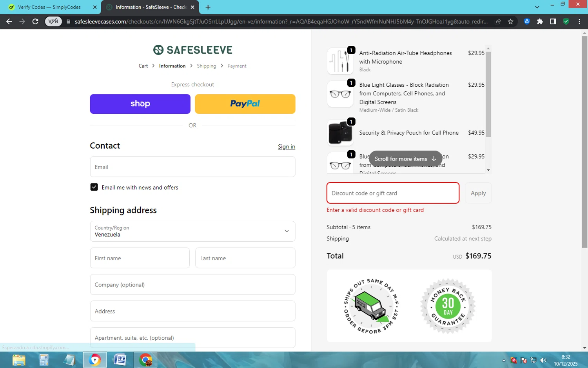The width and height of the screenshot is (588, 368).
Task: Pay with PayPal express checkout
Action: click(x=245, y=104)
